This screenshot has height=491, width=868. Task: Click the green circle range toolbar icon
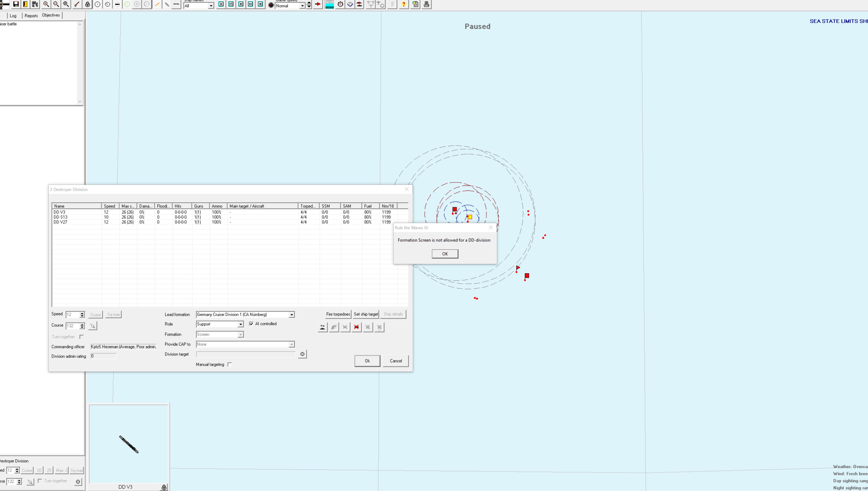pyautogui.click(x=127, y=4)
